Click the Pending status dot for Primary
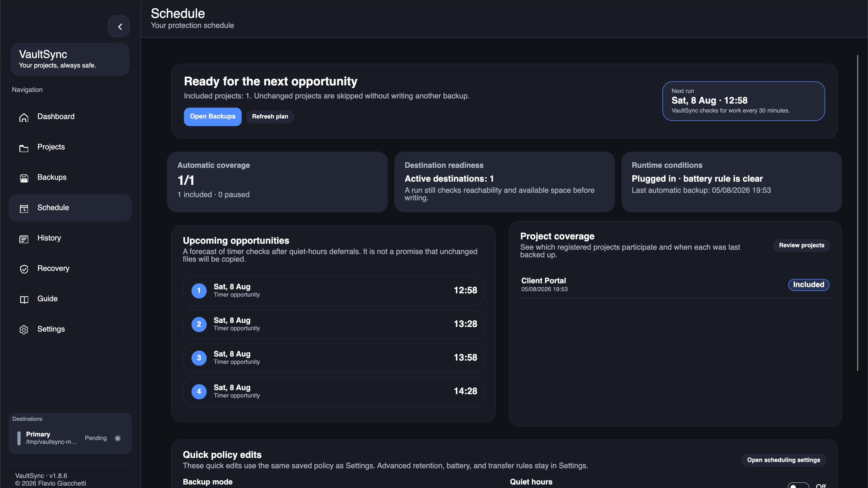The width and height of the screenshot is (868, 488). point(118,438)
